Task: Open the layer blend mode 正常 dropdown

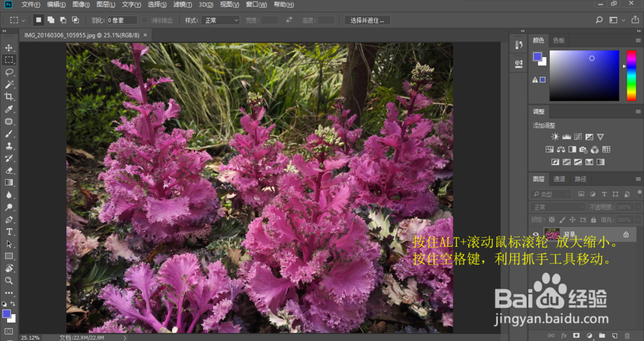Action: (557, 208)
